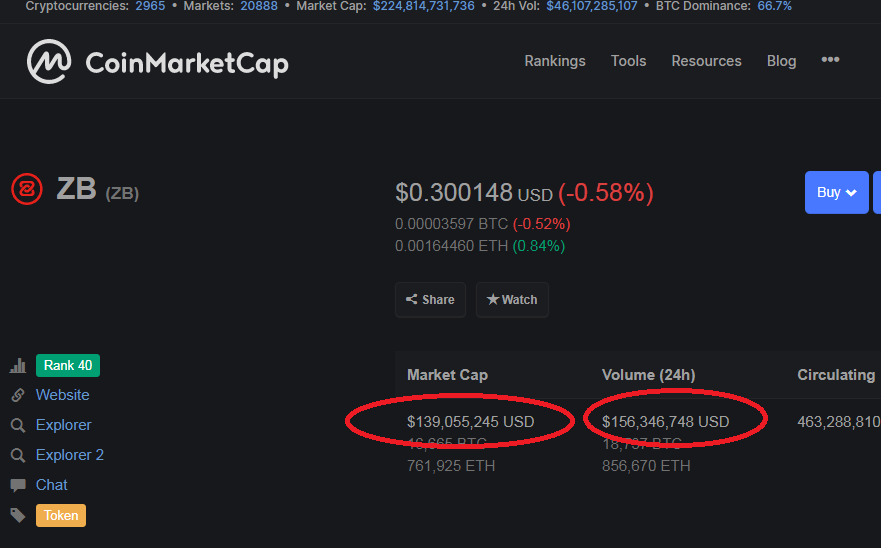The image size is (881, 548).
Task: Click the chain link icon beside Website
Action: 18,396
